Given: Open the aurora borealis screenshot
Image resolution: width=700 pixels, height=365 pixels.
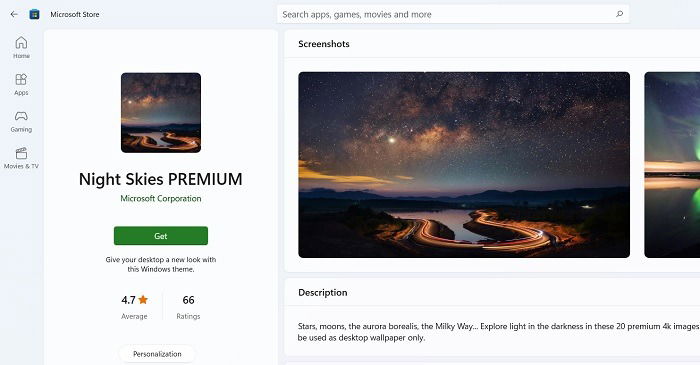Looking at the screenshot, I should (672, 165).
